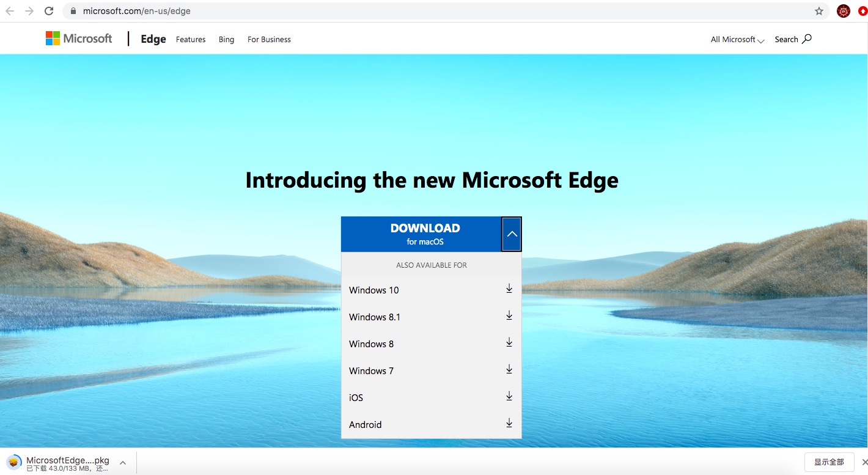Image resolution: width=868 pixels, height=475 pixels.
Task: Click the Edge brand link
Action: click(153, 39)
